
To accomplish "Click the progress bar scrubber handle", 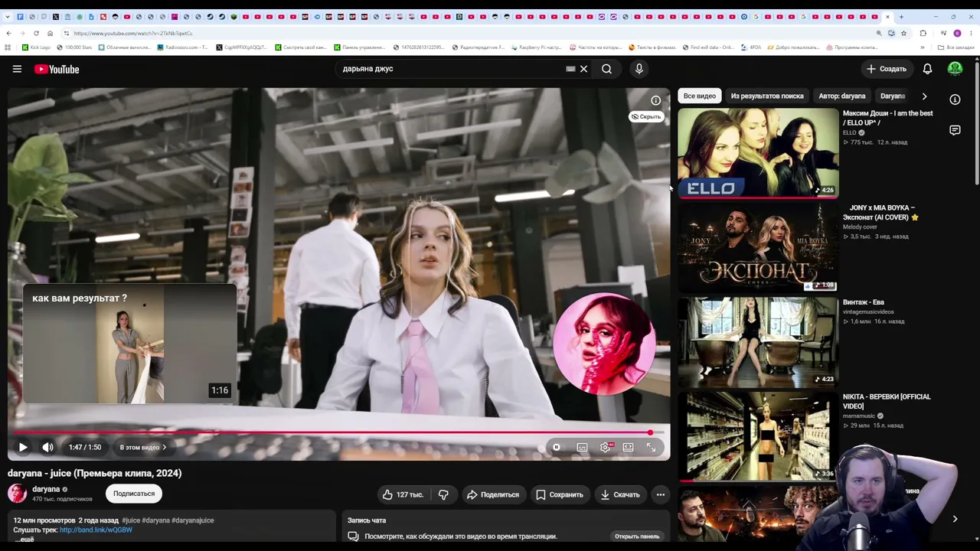I will [x=650, y=433].
